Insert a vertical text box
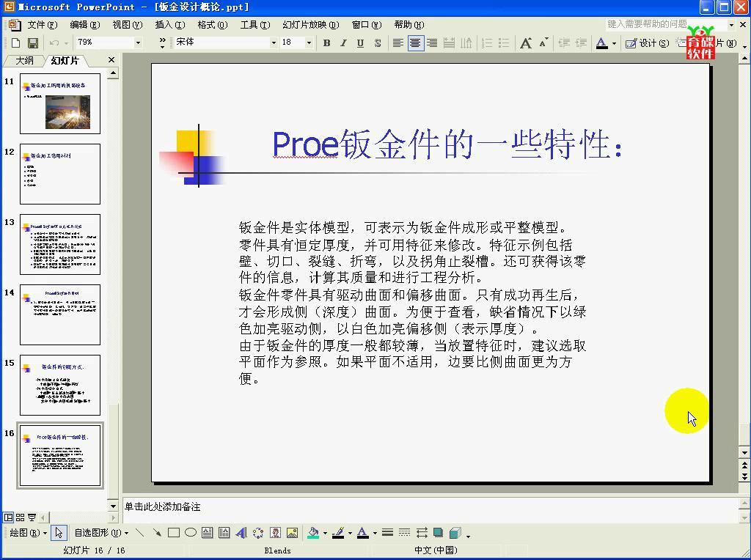The width and height of the screenshot is (751, 560). point(224,533)
